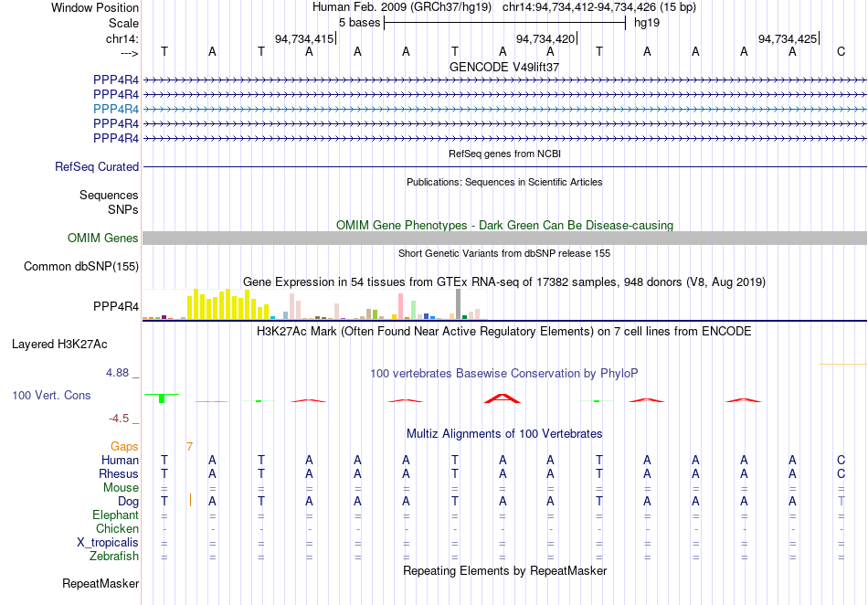Click the orange H3K27Ac signal line
The height and width of the screenshot is (605, 868).
coord(842,365)
